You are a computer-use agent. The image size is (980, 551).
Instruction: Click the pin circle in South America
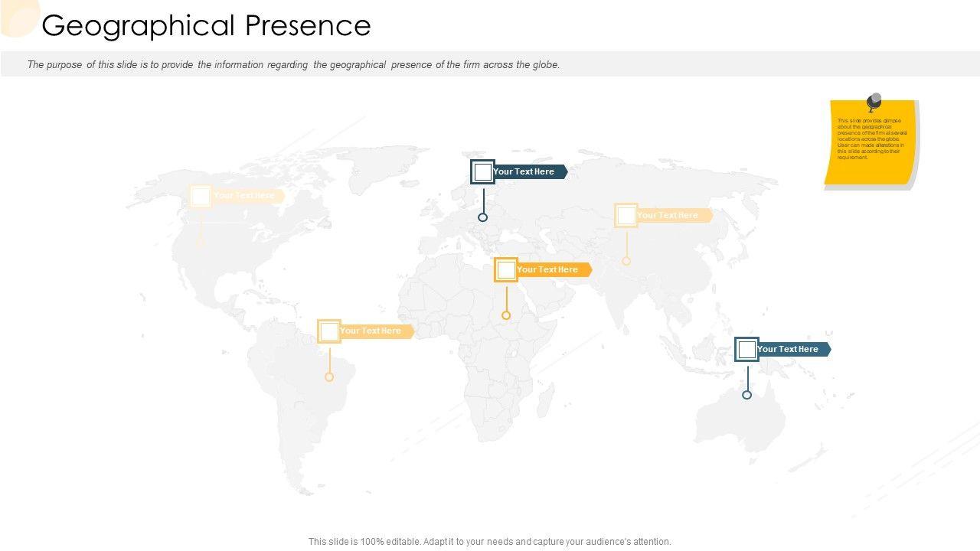pos(329,377)
